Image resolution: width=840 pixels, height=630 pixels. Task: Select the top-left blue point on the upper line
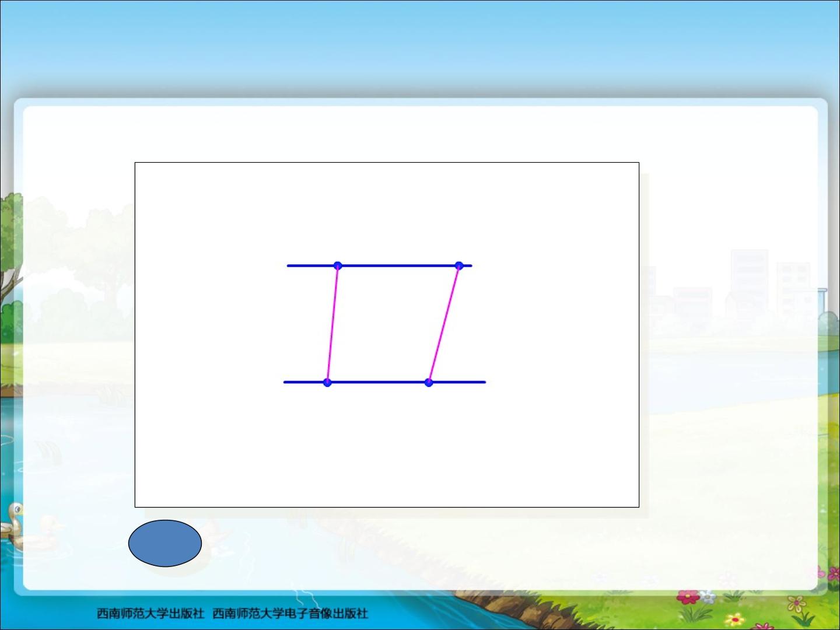[338, 266]
